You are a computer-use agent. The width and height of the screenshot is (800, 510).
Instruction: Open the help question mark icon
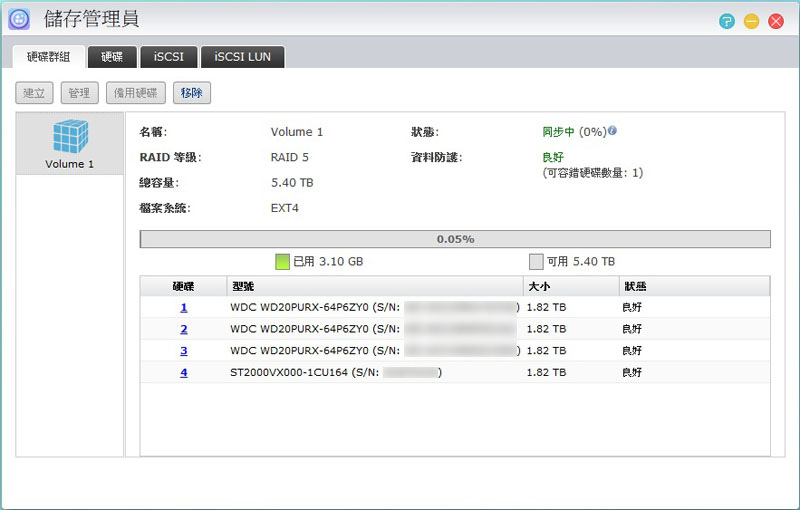click(x=727, y=21)
